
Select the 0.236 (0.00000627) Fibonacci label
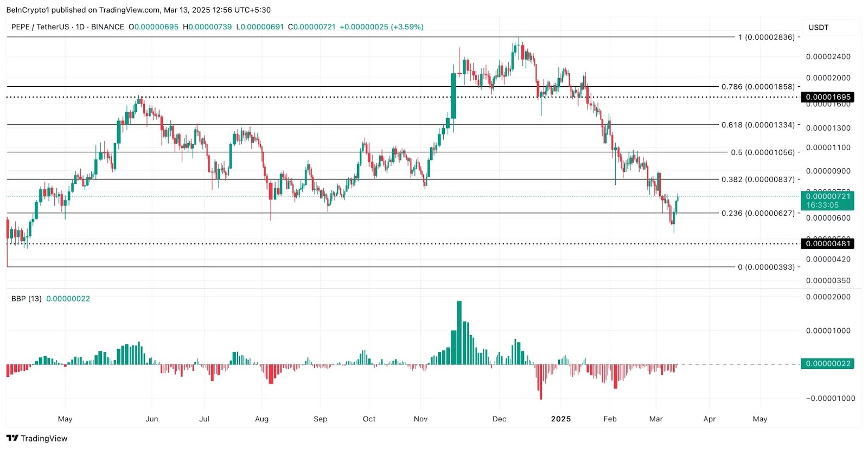758,213
